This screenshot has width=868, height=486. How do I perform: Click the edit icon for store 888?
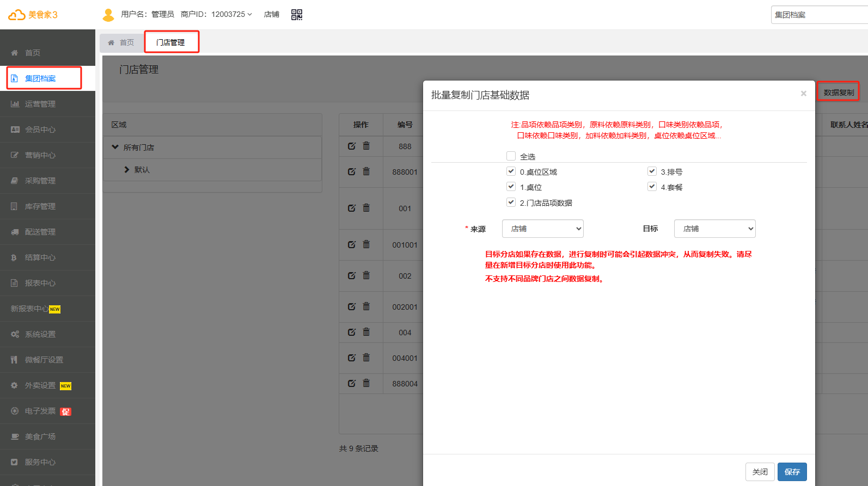(x=352, y=146)
